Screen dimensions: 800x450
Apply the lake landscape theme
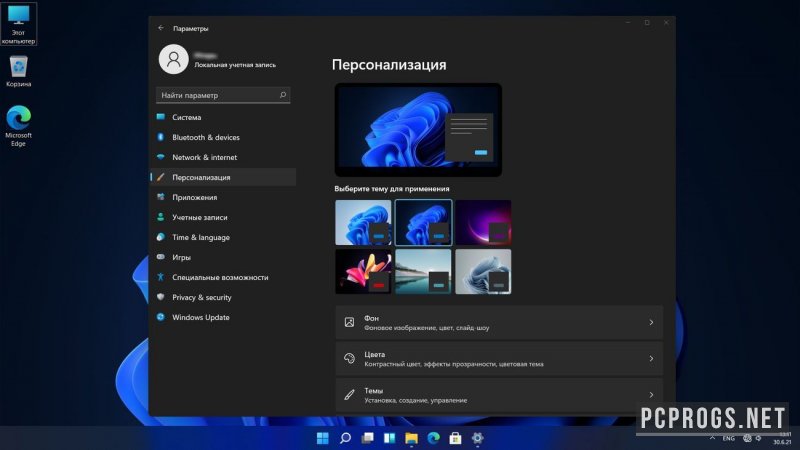[x=423, y=271]
